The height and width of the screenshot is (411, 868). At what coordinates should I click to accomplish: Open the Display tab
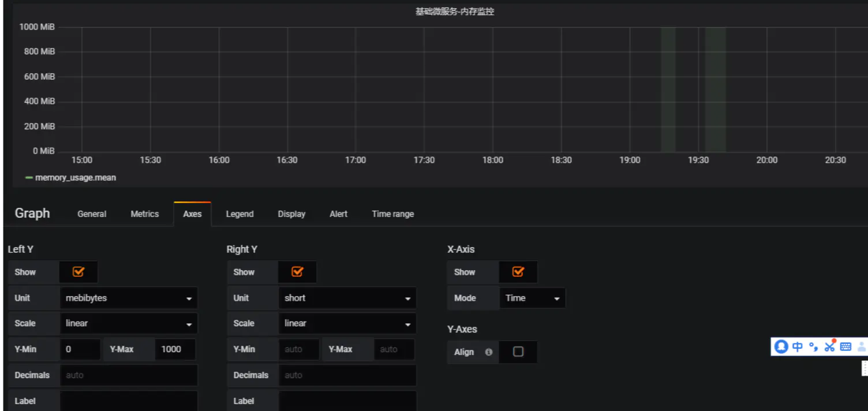(x=291, y=214)
